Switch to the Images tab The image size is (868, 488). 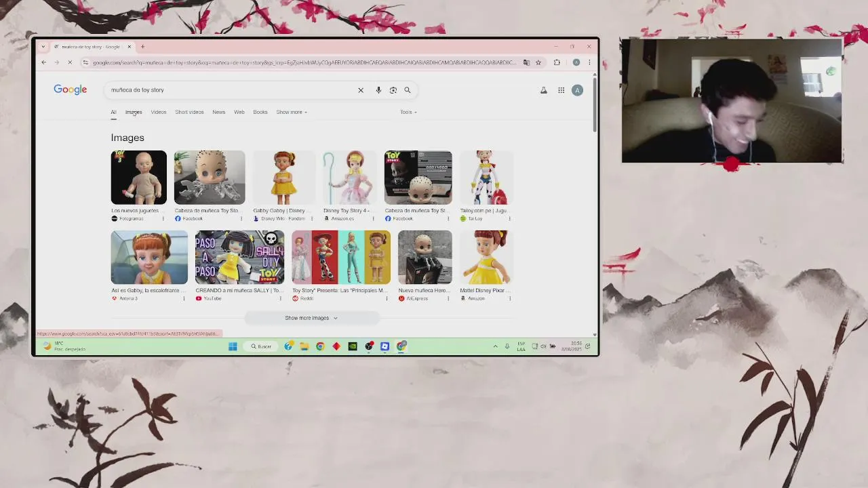(134, 112)
